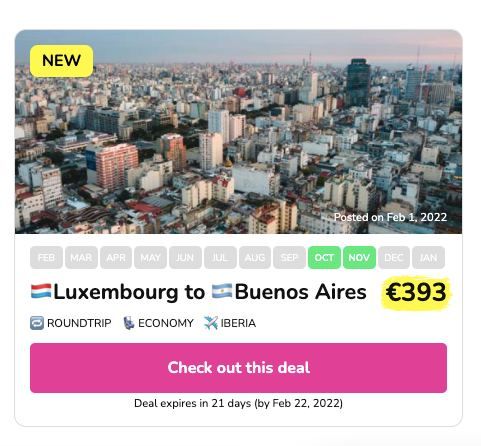Click the Posted on Feb 1, 2022 text

pos(390,217)
